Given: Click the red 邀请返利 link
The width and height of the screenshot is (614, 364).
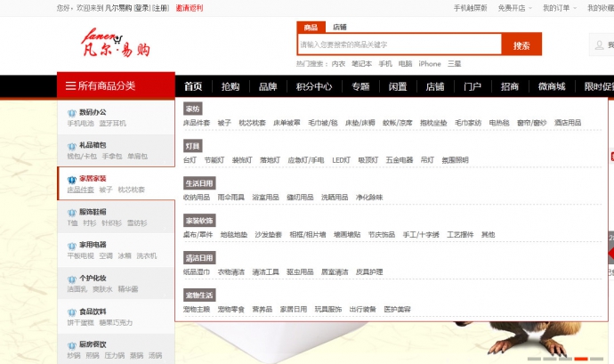Looking at the screenshot, I should coord(190,8).
